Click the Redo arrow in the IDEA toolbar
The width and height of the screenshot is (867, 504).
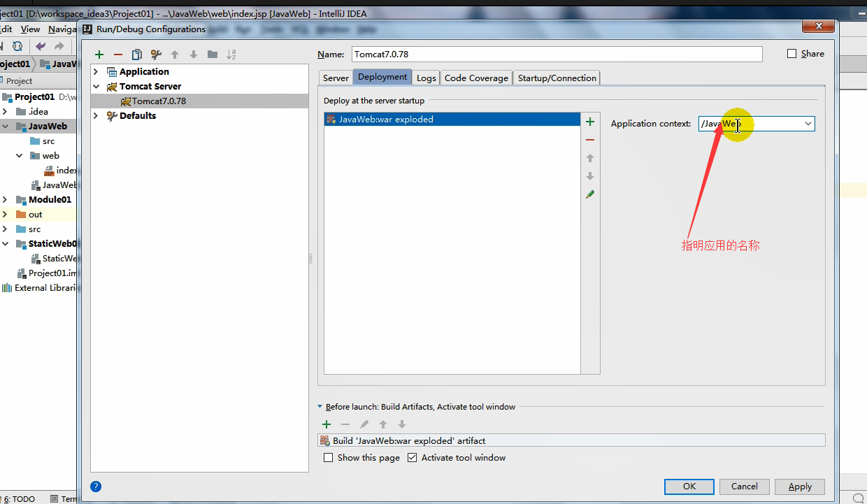(x=59, y=46)
